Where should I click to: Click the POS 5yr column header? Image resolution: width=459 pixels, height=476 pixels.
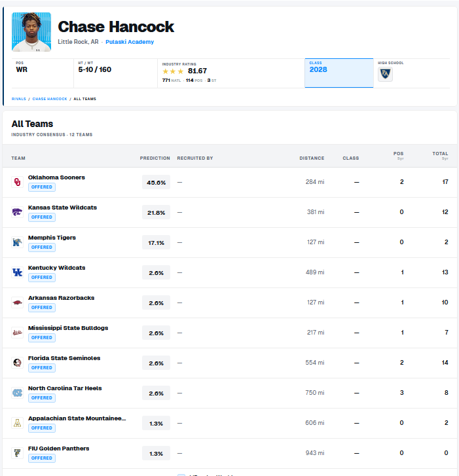coord(399,155)
